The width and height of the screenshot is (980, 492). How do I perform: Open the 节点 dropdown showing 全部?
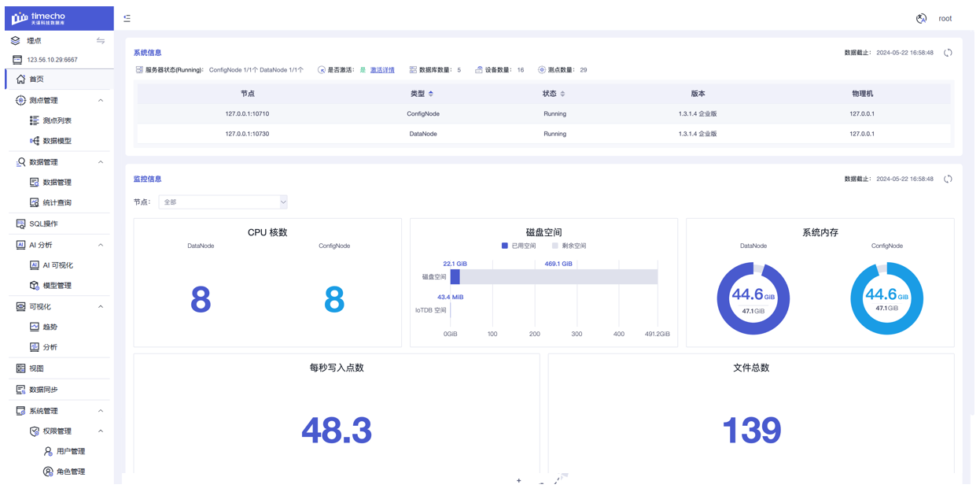[223, 202]
